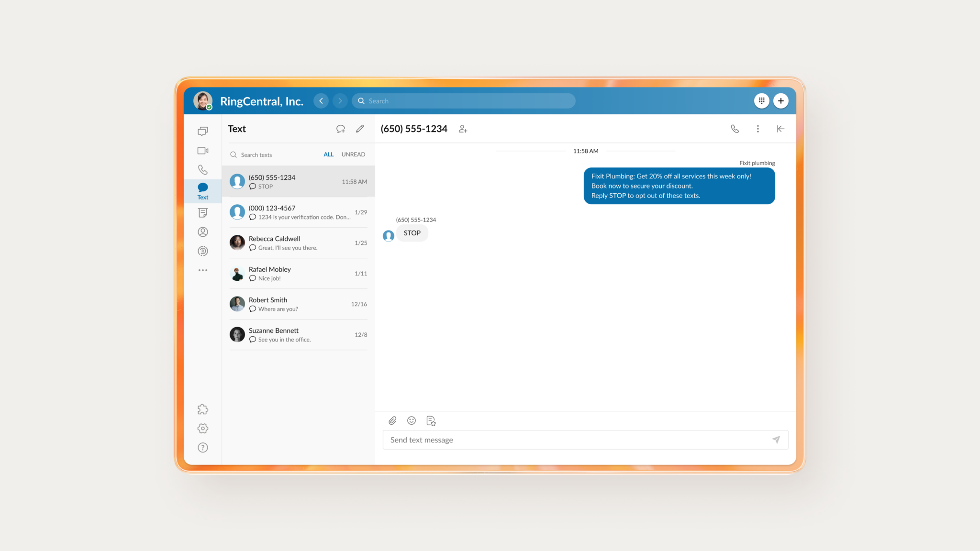The height and width of the screenshot is (551, 980).
Task: Collapse the conversation panel arrow
Action: (x=780, y=129)
